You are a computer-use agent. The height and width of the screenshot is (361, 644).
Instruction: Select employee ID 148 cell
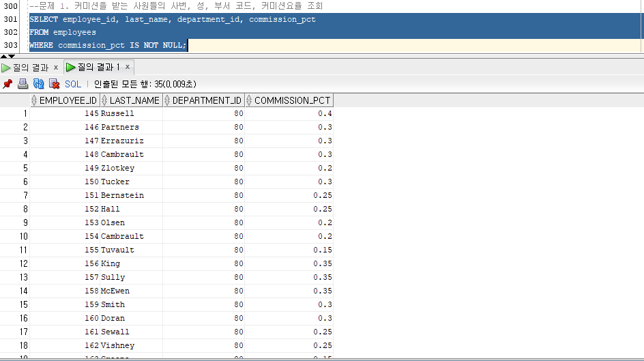pyautogui.click(x=65, y=154)
